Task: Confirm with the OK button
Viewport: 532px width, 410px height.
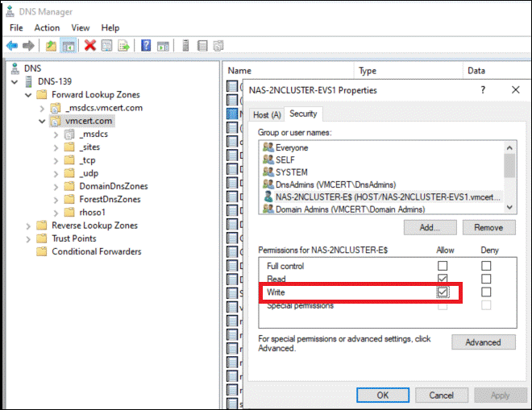Action: pos(383,395)
